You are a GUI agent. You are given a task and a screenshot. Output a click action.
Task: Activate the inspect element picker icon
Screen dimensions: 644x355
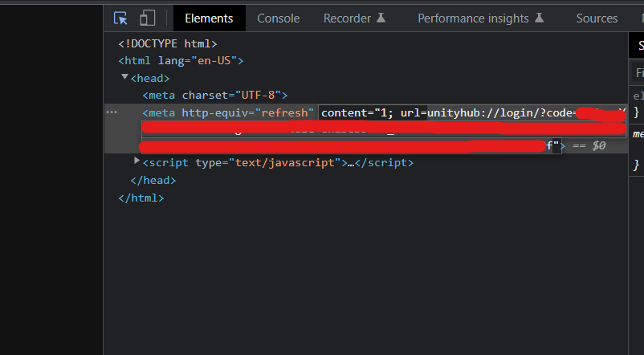coord(120,18)
